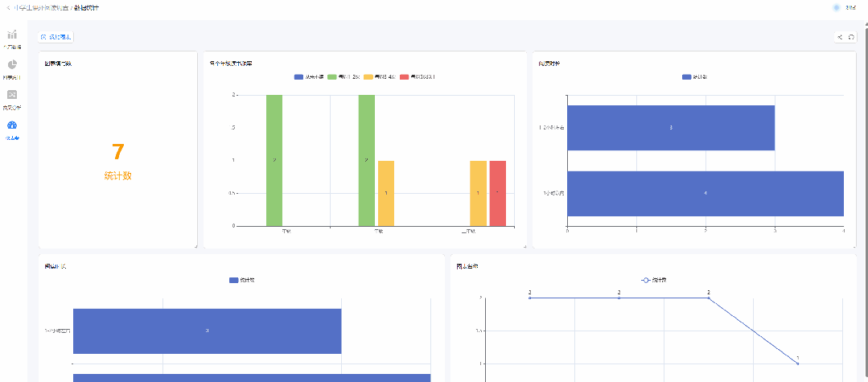Open the bar-chart icon in the sidebar
Screen dimensions: 868x382
(12, 35)
